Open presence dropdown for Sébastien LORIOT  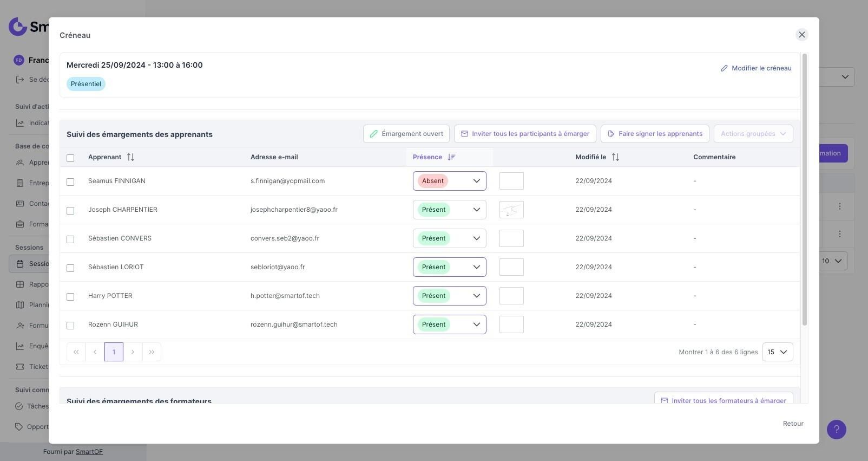tap(450, 267)
